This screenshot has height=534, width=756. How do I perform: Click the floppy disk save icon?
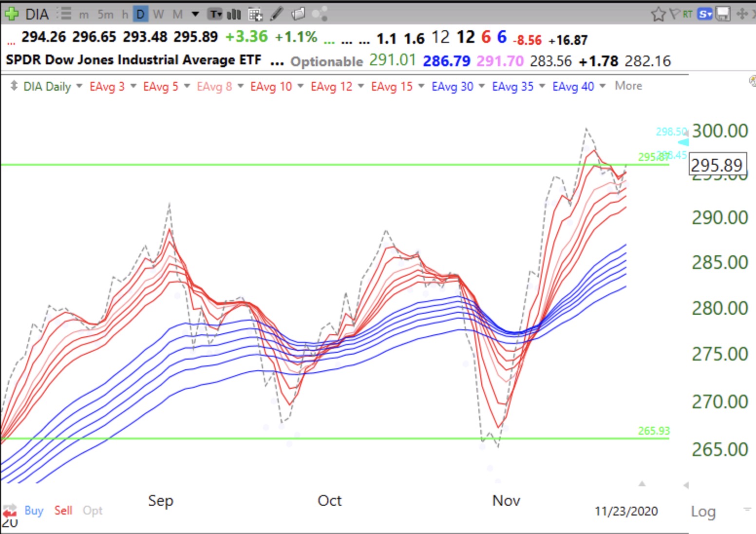[x=722, y=14]
